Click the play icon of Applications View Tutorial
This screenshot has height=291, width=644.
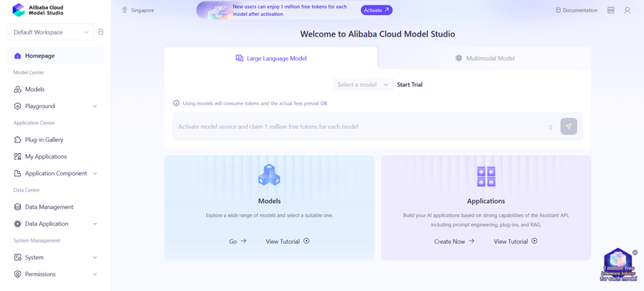click(535, 241)
